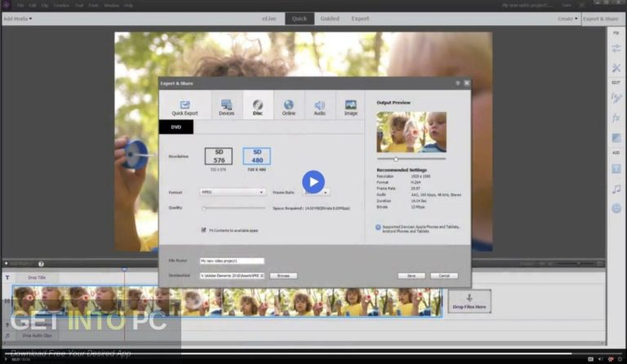The height and width of the screenshot is (364, 627).
Task: Click the File Name input field
Action: pyautogui.click(x=232, y=260)
